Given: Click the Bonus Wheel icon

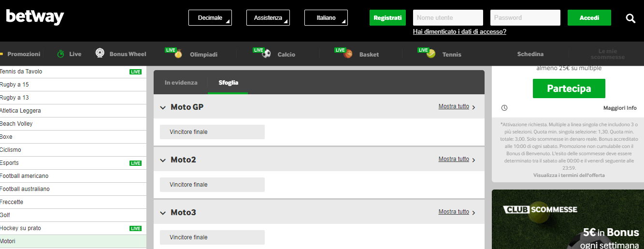Looking at the screenshot, I should pyautogui.click(x=100, y=53).
